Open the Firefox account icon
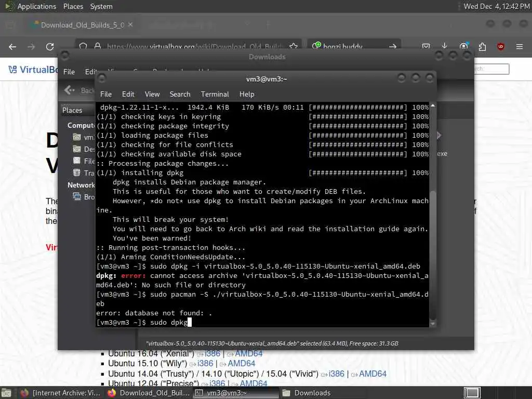This screenshot has height=399, width=532. [x=463, y=46]
